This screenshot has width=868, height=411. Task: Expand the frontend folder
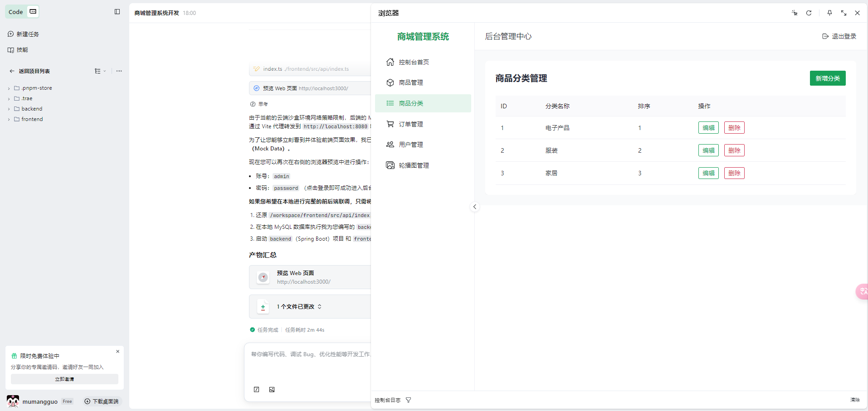coord(32,119)
